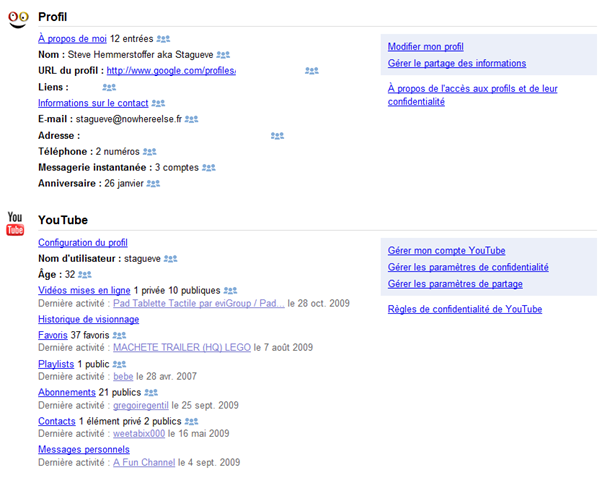The width and height of the screenshot is (610, 478).
Task: Open the Playlists link
Action: coord(56,364)
